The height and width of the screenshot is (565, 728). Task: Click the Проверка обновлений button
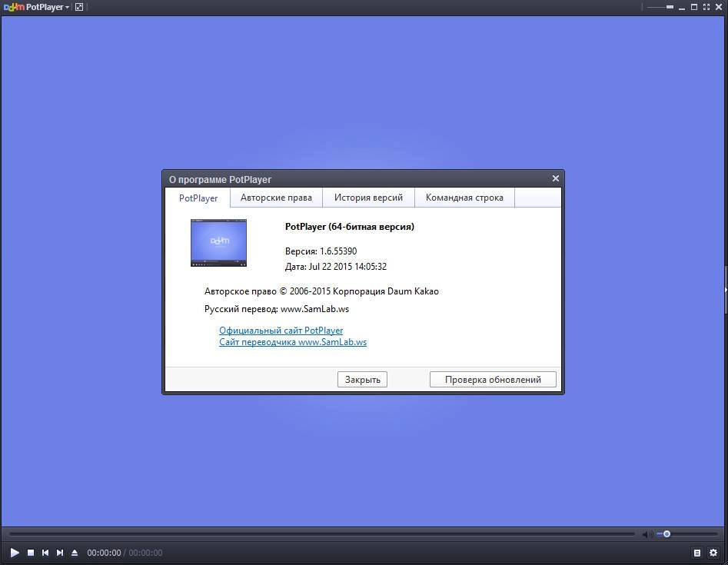pyautogui.click(x=493, y=379)
